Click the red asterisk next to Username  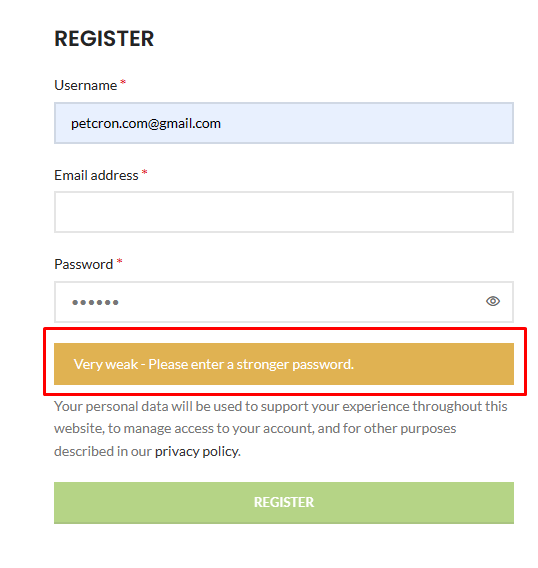123,83
